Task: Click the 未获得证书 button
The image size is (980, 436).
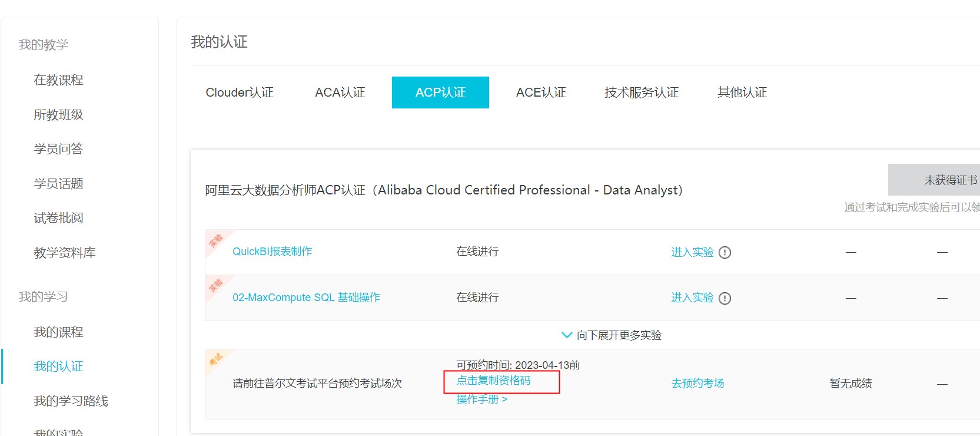Action: click(x=934, y=180)
